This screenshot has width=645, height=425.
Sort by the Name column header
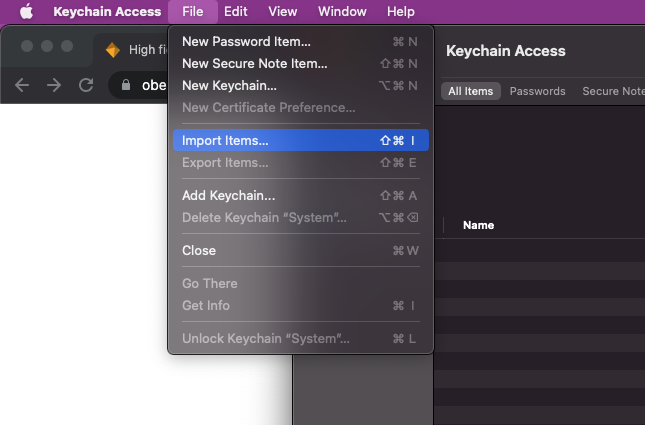pyautogui.click(x=478, y=225)
